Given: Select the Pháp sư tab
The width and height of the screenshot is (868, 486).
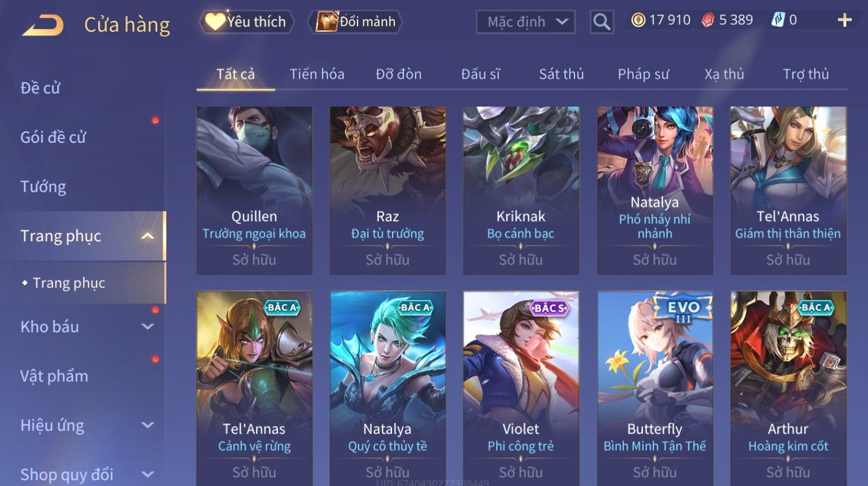Looking at the screenshot, I should pyautogui.click(x=643, y=74).
